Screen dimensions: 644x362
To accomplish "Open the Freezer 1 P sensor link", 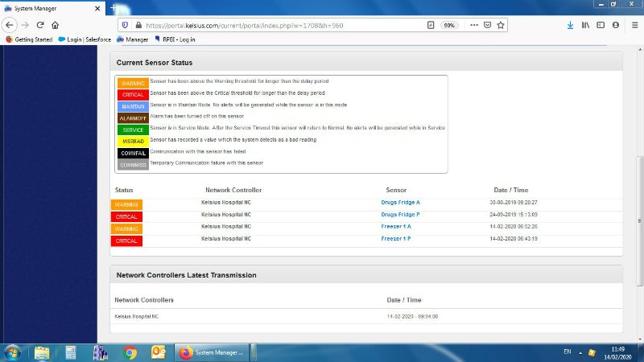I will [x=396, y=239].
